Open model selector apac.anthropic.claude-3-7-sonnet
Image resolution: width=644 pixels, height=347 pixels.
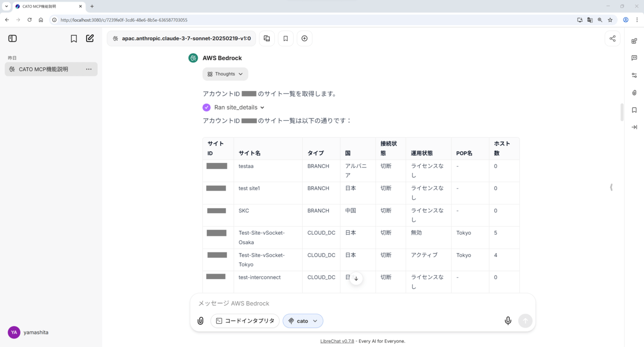click(181, 39)
